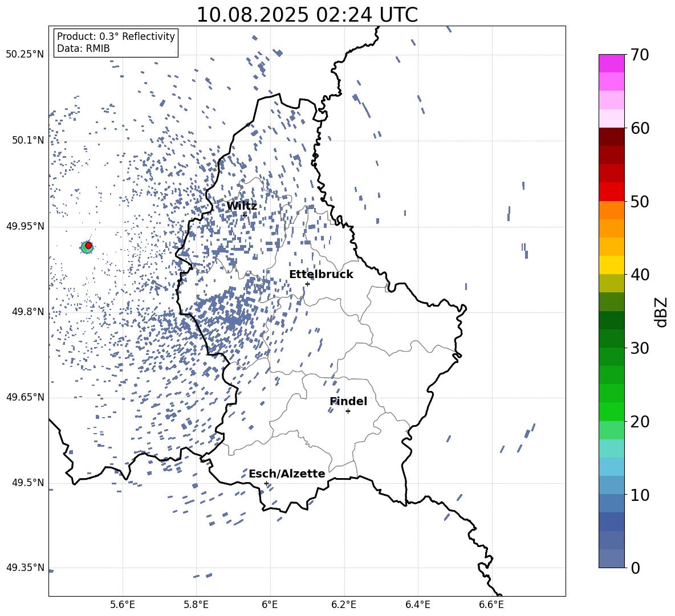Click the Ettelbruck city label
This screenshot has height=616, width=675.
coord(321,275)
